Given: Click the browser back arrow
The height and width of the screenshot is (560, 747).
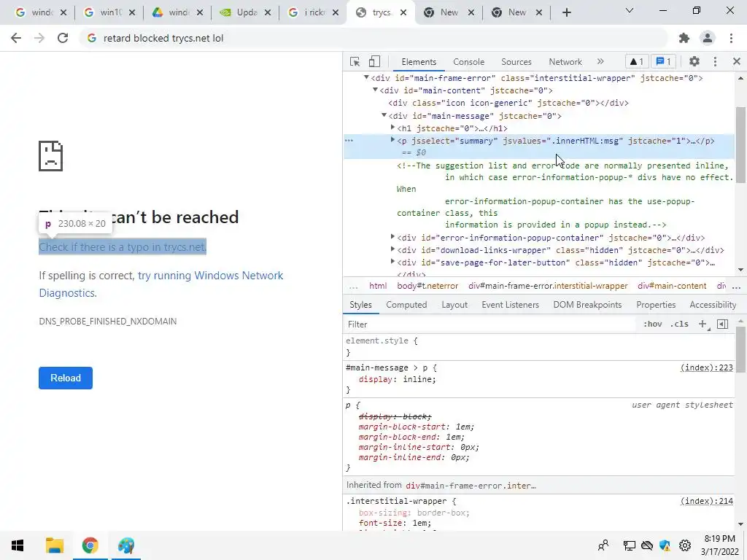Looking at the screenshot, I should click(x=16, y=38).
